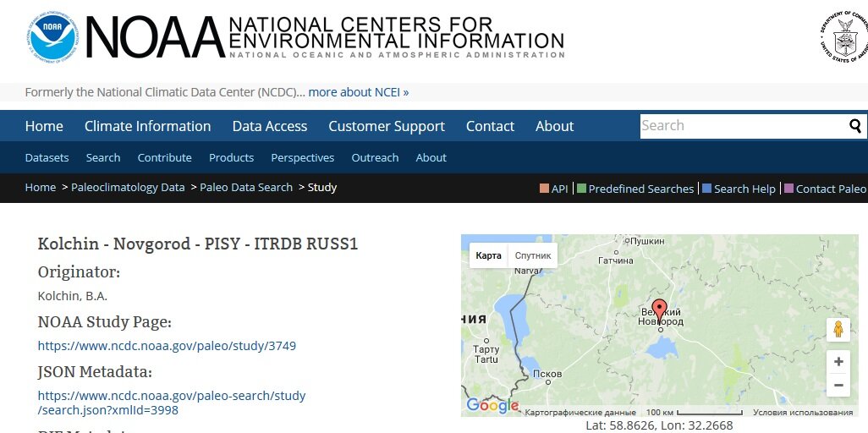868x433 pixels.
Task: Click the NOAA circular logo emblem
Action: (52, 36)
